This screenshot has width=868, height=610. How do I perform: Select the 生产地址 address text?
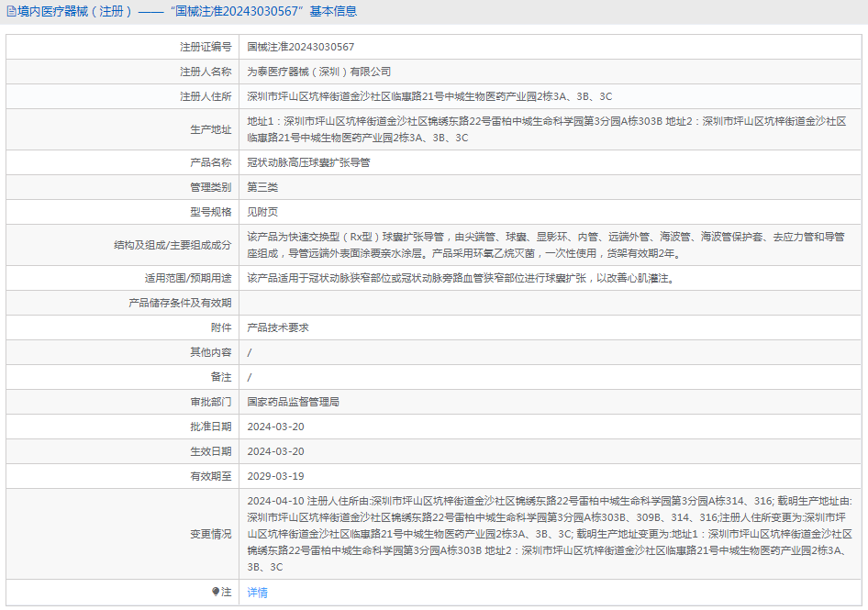pos(546,129)
